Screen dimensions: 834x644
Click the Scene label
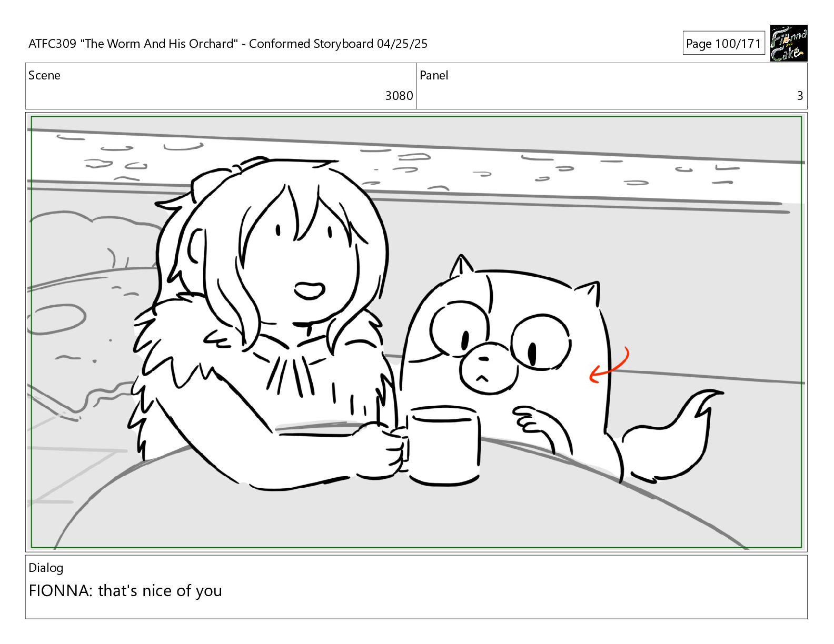click(x=44, y=75)
